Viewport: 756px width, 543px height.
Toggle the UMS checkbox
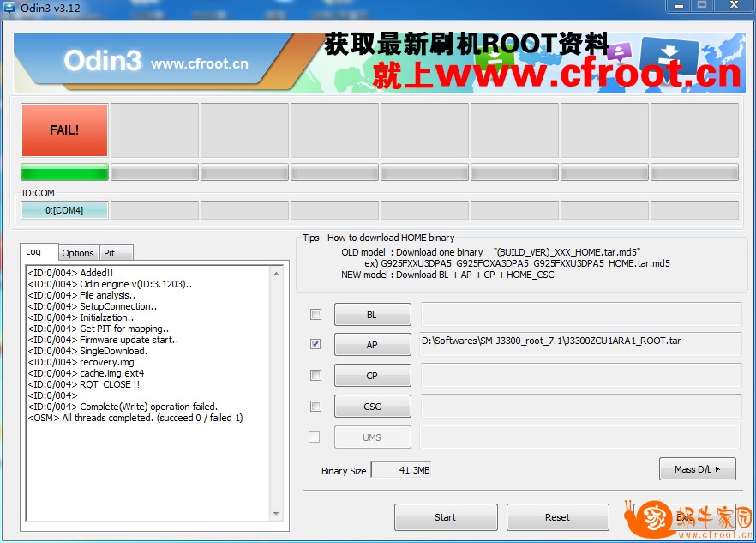[x=315, y=437]
